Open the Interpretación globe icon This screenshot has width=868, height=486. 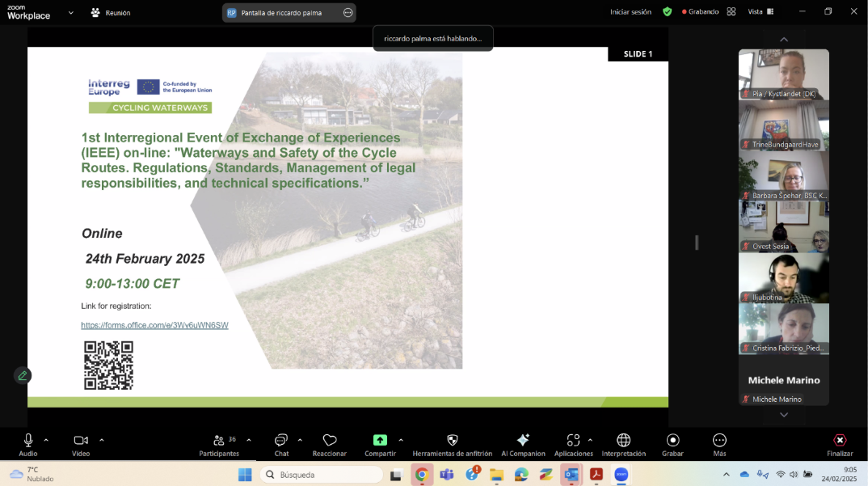tap(623, 441)
